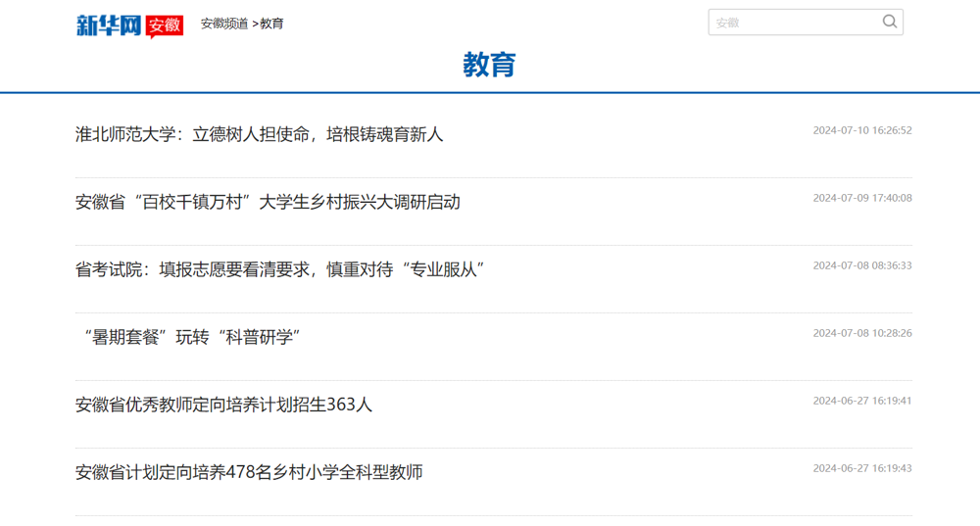
Task: Click the search magnifier icon
Action: coord(889,22)
